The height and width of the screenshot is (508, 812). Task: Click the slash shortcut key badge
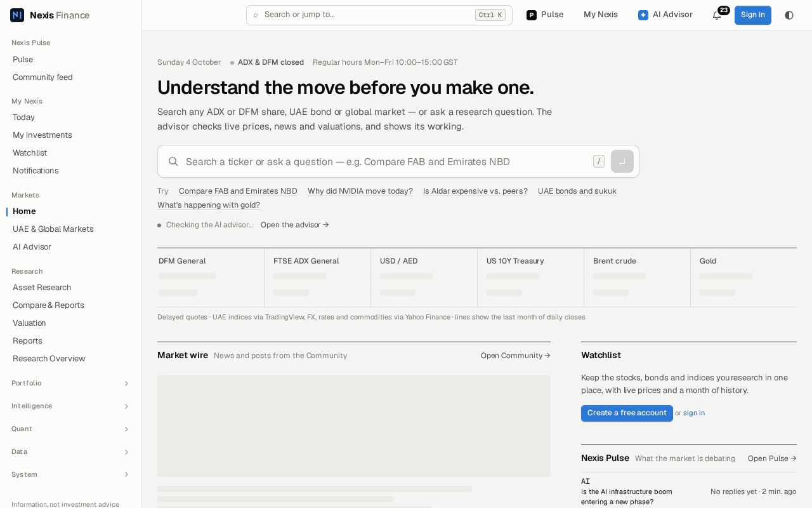(x=599, y=161)
